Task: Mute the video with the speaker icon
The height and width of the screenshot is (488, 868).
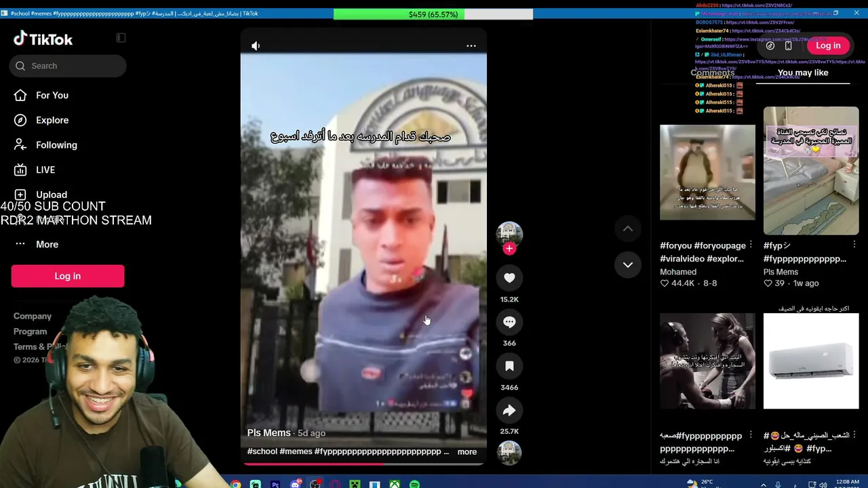Action: click(256, 45)
